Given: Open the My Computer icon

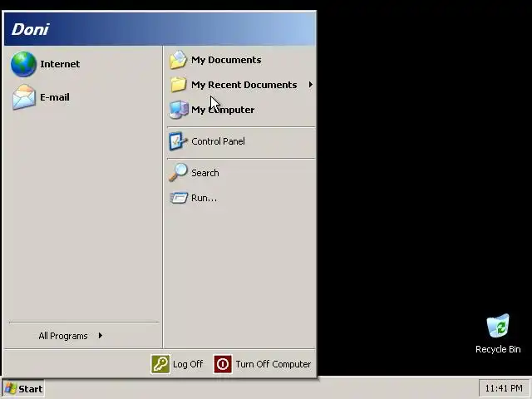Looking at the screenshot, I should click(179, 110).
